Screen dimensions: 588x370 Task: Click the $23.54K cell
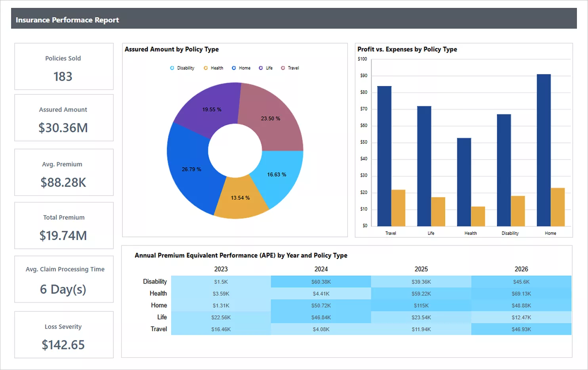click(421, 317)
